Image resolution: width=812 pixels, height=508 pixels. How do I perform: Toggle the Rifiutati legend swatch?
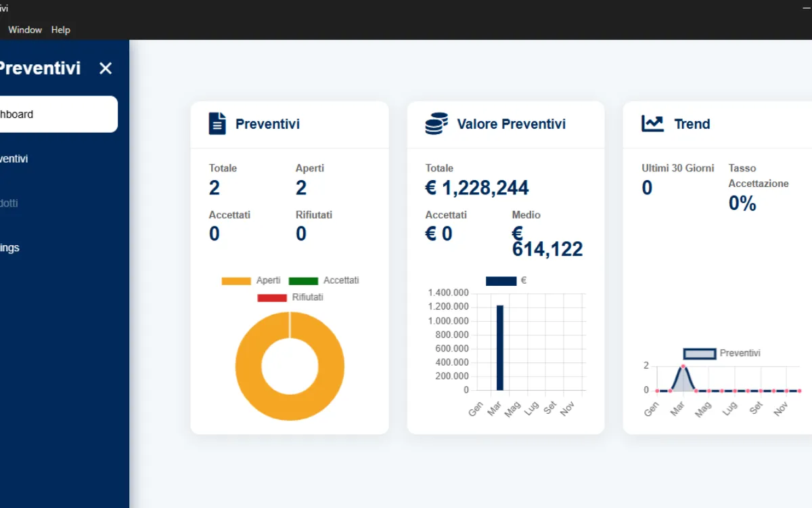tap(290, 297)
